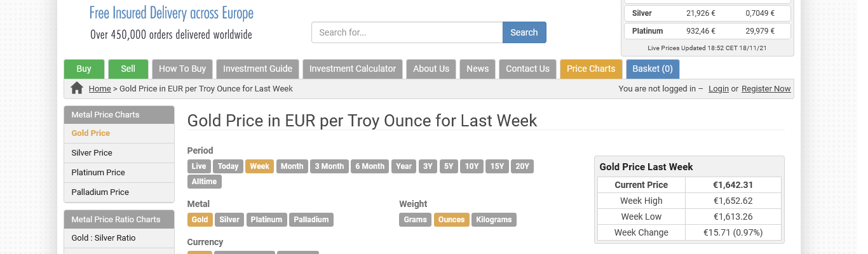Open the Buy tab
The width and height of the screenshot is (868, 254).
point(84,69)
